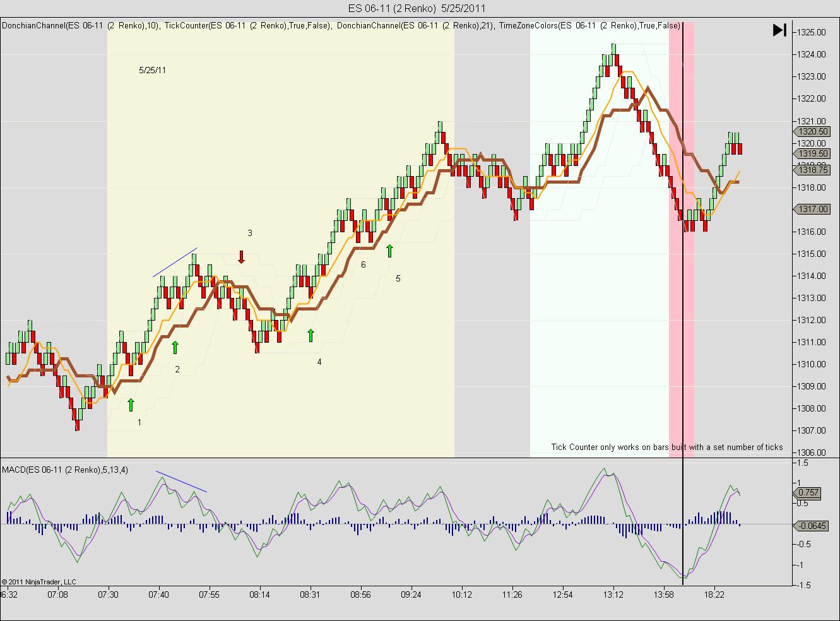
Task: Click the 11:26 time axis label
Action: tap(512, 594)
